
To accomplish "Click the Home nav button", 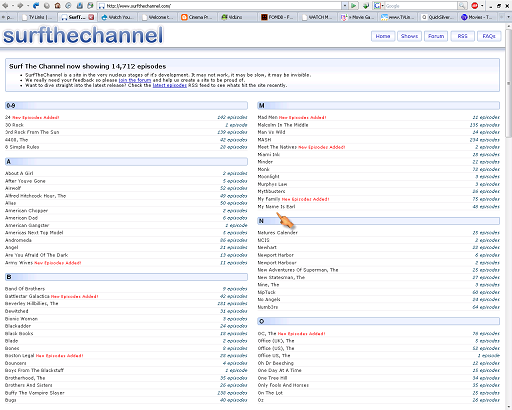I will [x=383, y=36].
